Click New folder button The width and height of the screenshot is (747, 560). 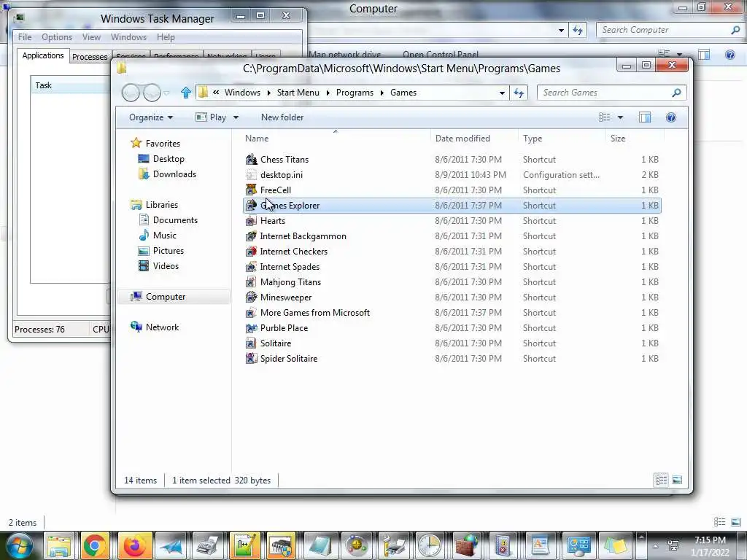point(282,117)
